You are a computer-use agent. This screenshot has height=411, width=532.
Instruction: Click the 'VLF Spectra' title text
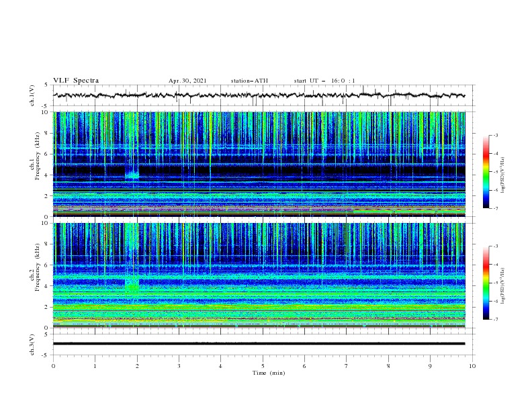[x=76, y=81]
